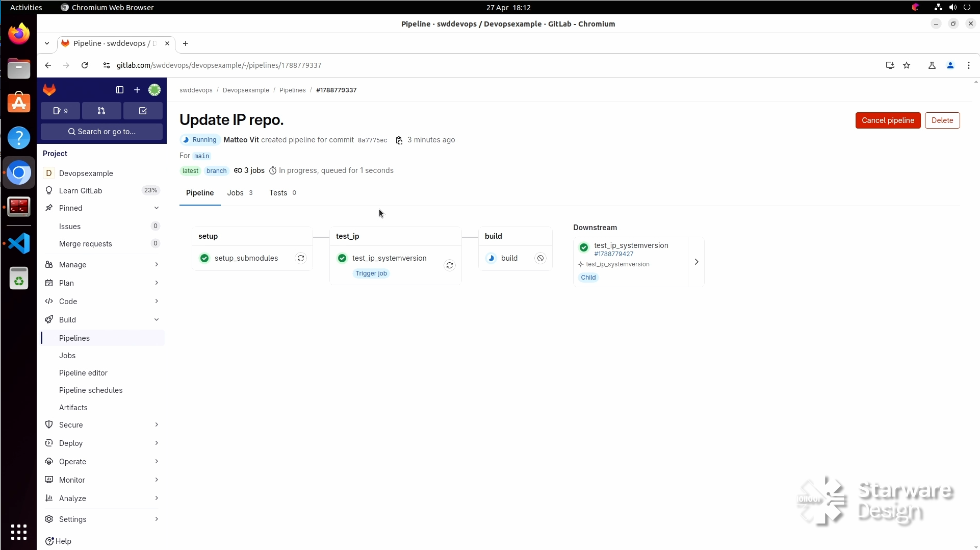Open your avatar profile menu
This screenshot has height=550, width=980.
(154, 90)
